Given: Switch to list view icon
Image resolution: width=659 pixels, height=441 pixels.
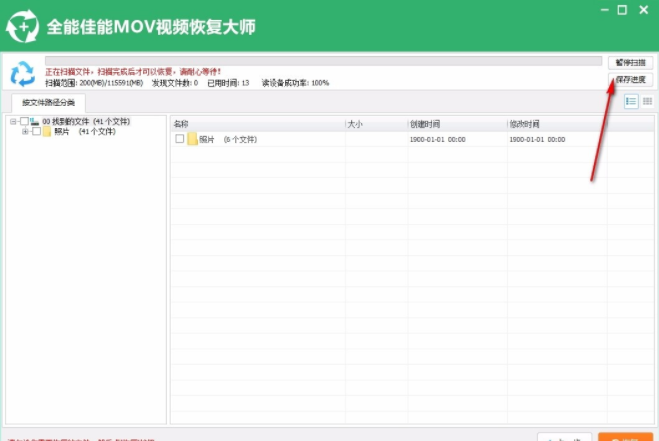Looking at the screenshot, I should 631,101.
